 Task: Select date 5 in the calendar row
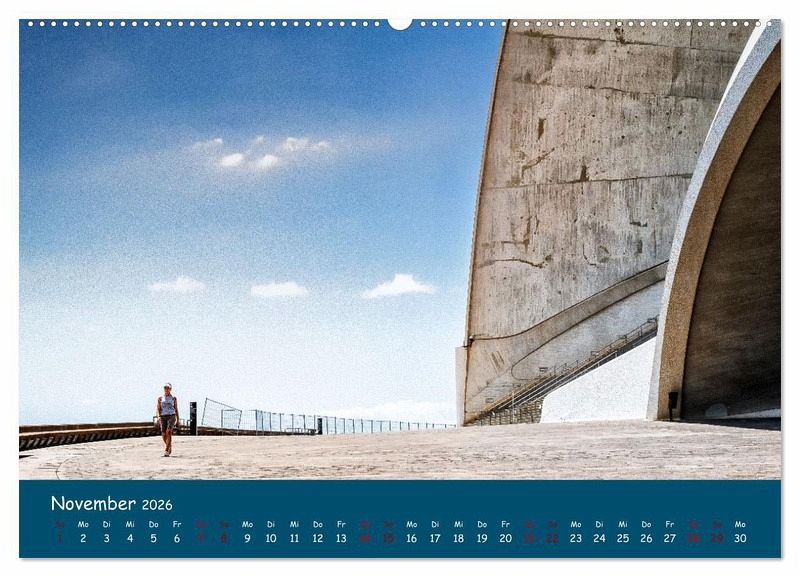154,538
